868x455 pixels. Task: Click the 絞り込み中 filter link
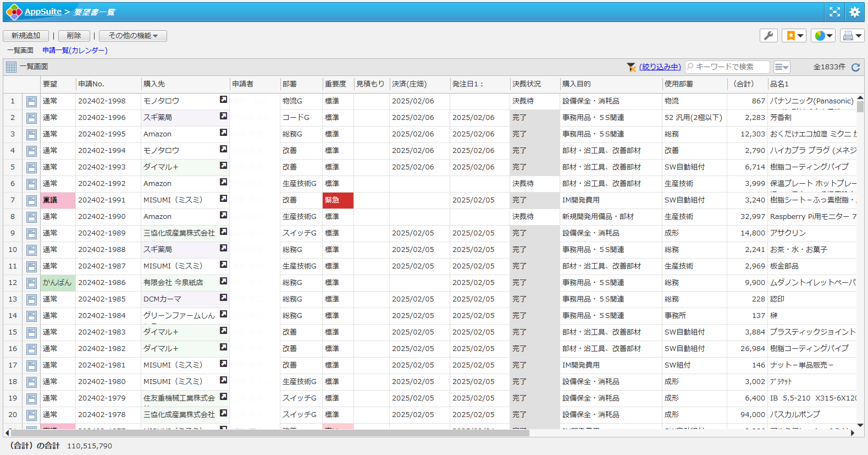660,67
